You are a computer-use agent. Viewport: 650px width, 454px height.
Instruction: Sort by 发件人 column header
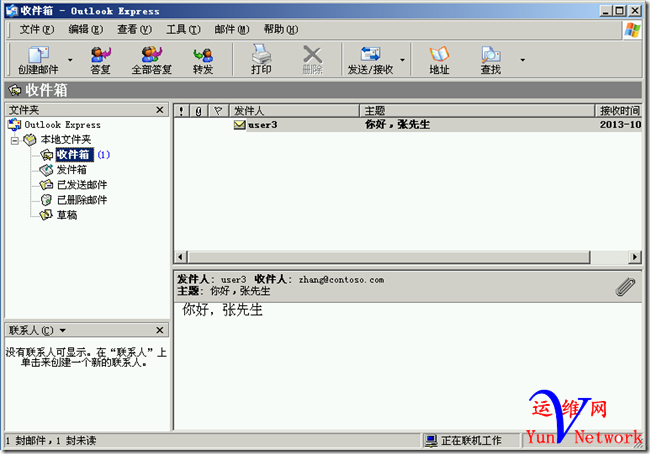pos(294,110)
